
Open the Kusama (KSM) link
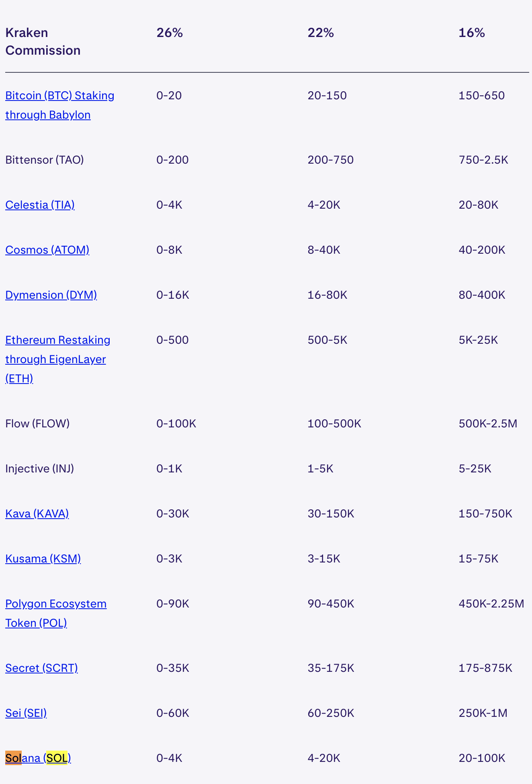pyautogui.click(x=43, y=559)
